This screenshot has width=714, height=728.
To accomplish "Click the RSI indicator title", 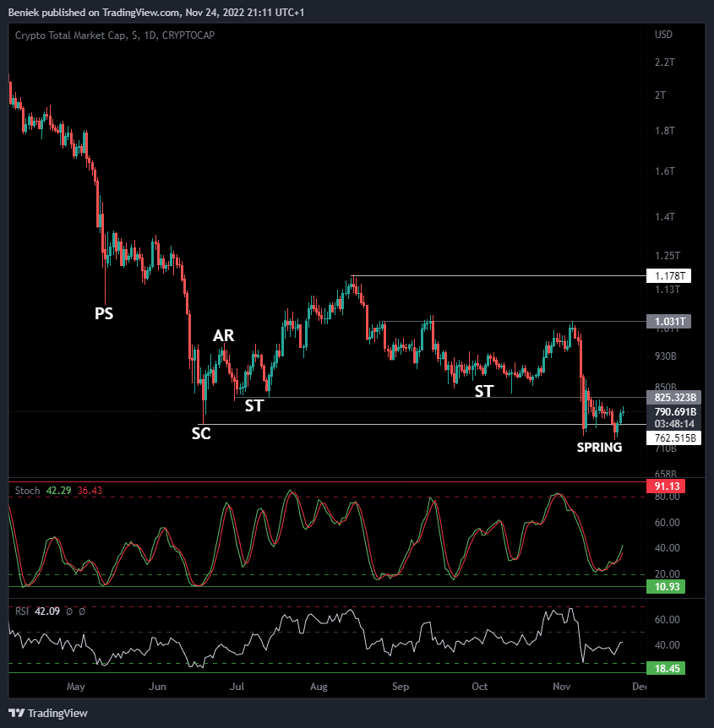I will pos(22,611).
